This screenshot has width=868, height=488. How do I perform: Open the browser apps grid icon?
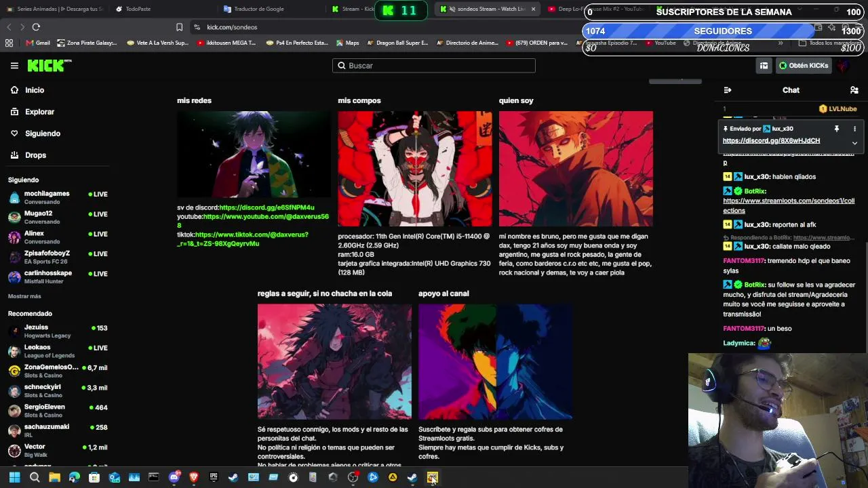[9, 43]
